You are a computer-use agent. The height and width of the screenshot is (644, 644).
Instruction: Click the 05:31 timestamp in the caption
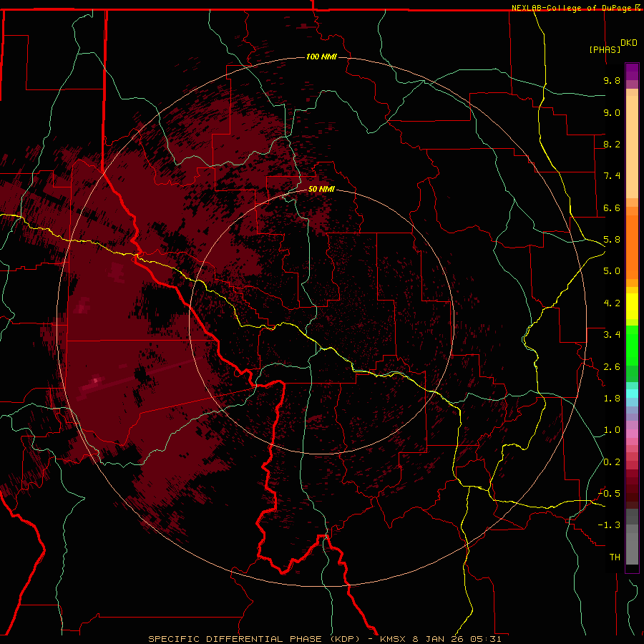click(487, 639)
